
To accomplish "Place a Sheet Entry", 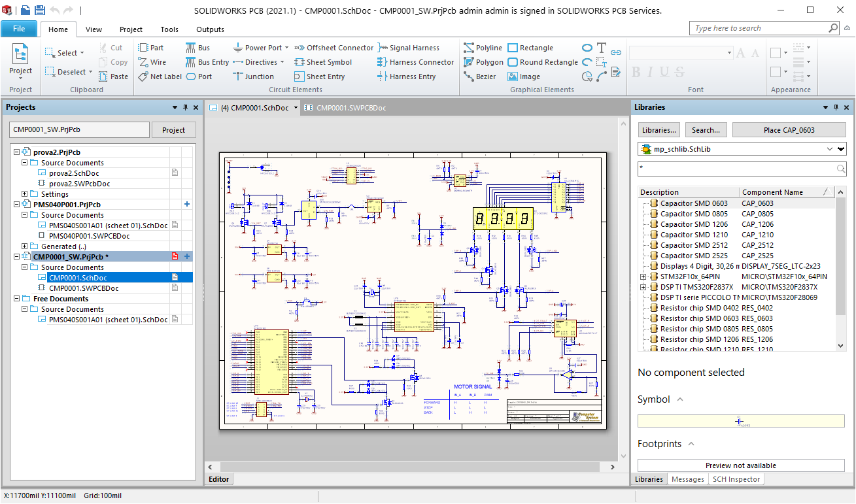I will 319,76.
